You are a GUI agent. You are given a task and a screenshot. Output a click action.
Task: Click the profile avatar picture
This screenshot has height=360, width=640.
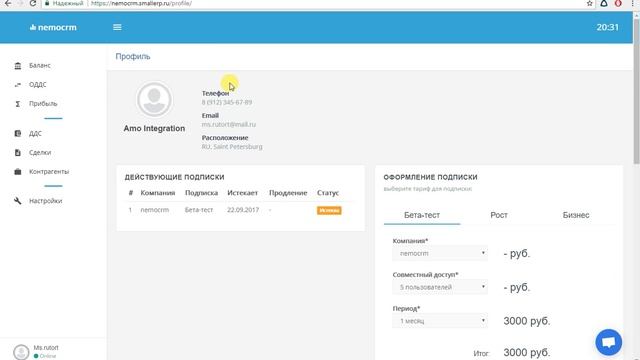point(154,99)
